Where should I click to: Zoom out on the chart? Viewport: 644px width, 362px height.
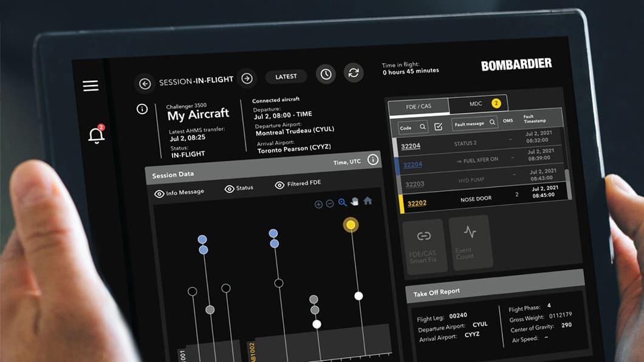point(330,203)
